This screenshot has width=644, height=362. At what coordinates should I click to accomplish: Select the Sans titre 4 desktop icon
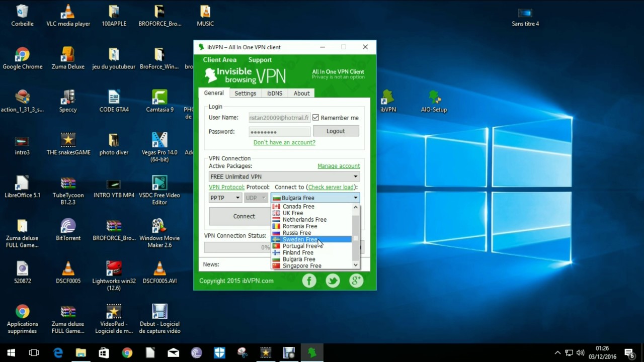pos(525,16)
